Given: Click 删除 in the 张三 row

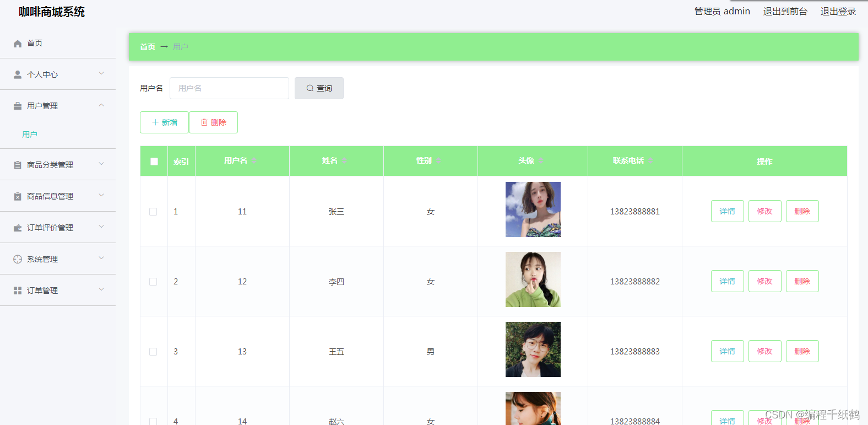Looking at the screenshot, I should [802, 211].
